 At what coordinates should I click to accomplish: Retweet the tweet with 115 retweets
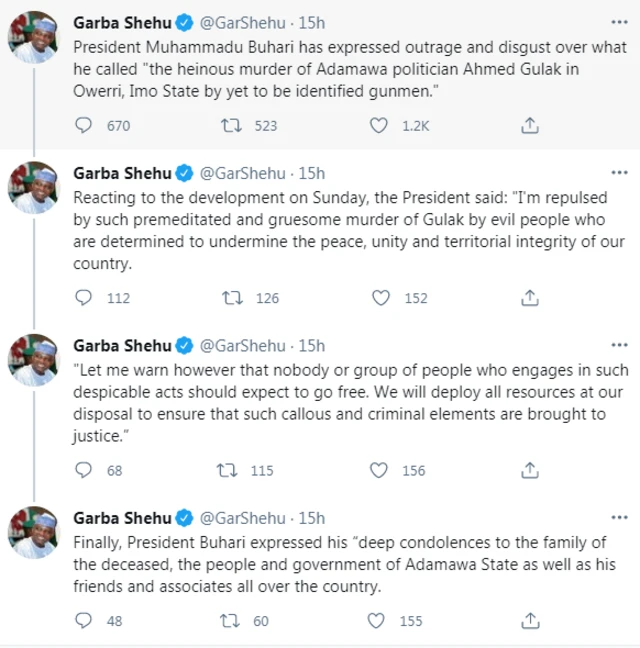coord(229,470)
